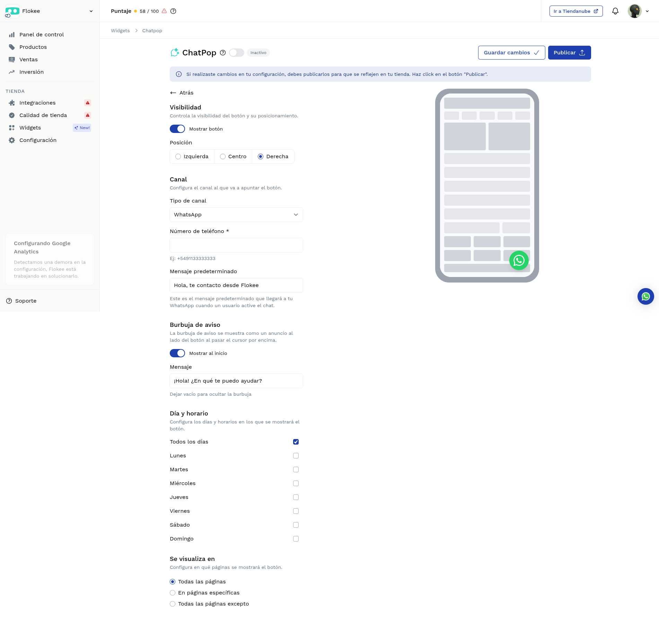
Task: Enable the ChatPop Inactivo toggle switch
Action: point(236,53)
